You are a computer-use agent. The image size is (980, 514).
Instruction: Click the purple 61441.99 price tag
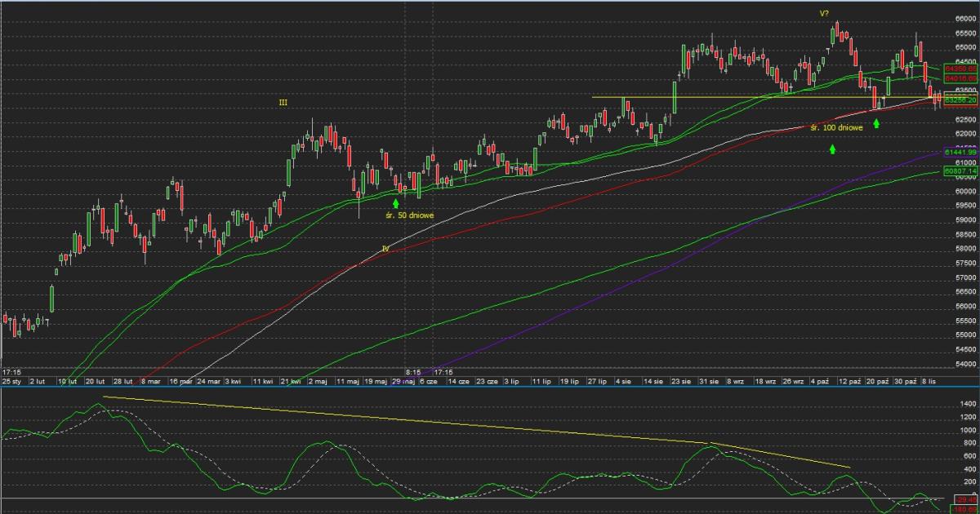(x=960, y=153)
